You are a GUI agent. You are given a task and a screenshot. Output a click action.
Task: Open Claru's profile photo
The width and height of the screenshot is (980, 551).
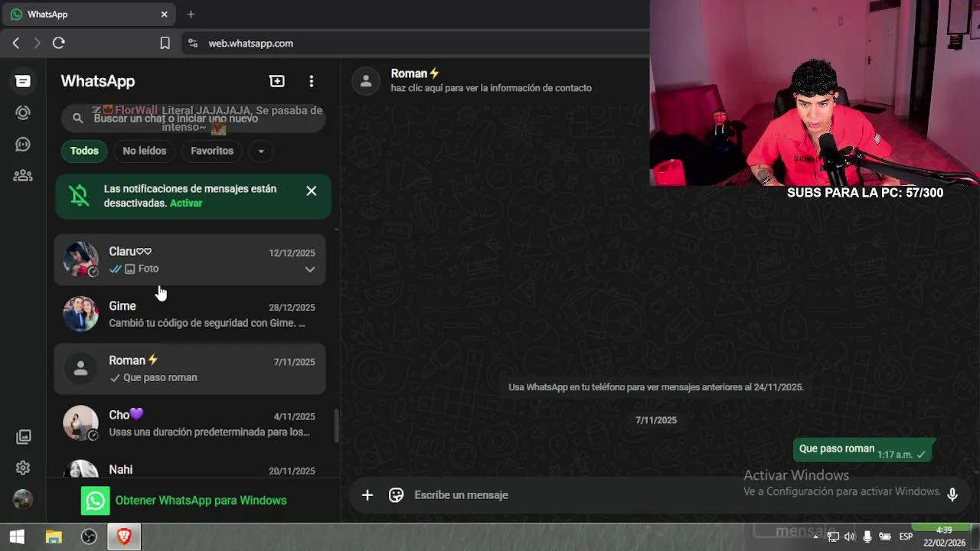click(80, 260)
